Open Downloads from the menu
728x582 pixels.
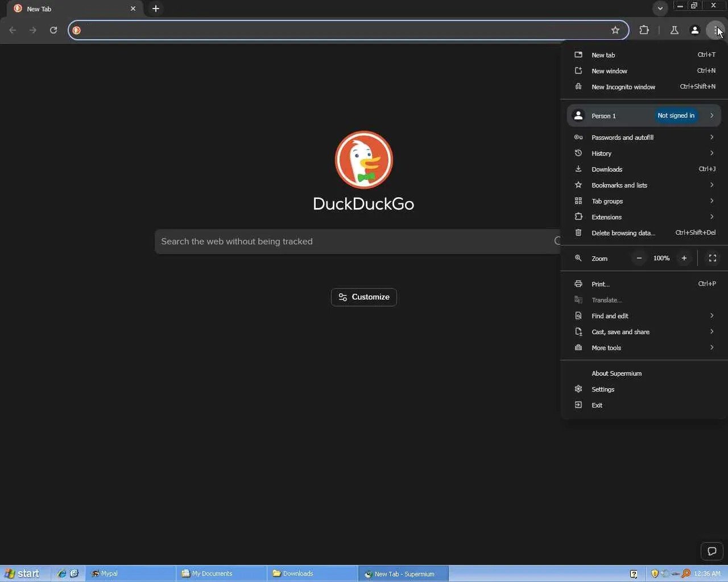point(644,169)
